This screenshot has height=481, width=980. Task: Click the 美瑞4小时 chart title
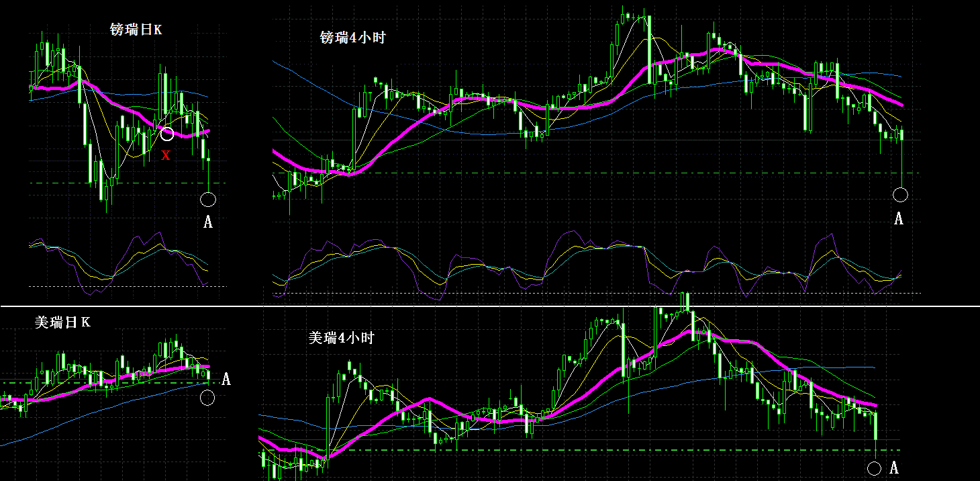click(341, 338)
